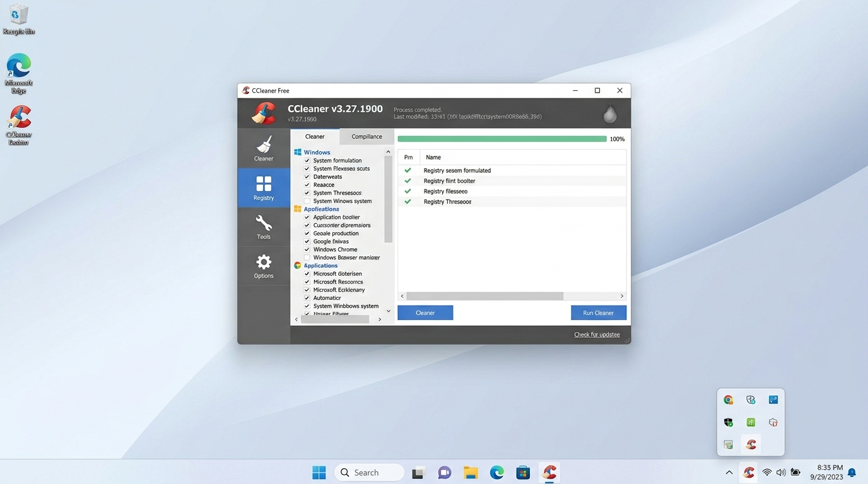Open the Cleaner section in sidebar

(x=264, y=149)
